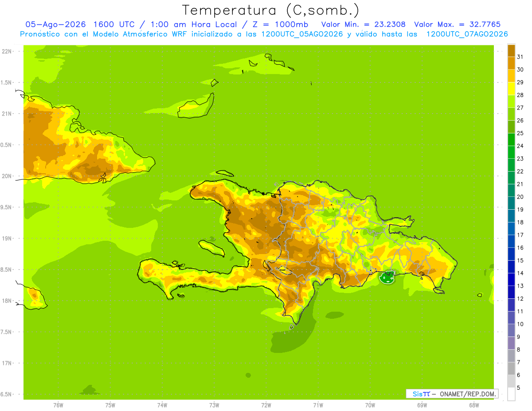Select the valid-until time "1200UTC_07AGO2026"
This screenshot has height=411, width=532.
point(467,34)
